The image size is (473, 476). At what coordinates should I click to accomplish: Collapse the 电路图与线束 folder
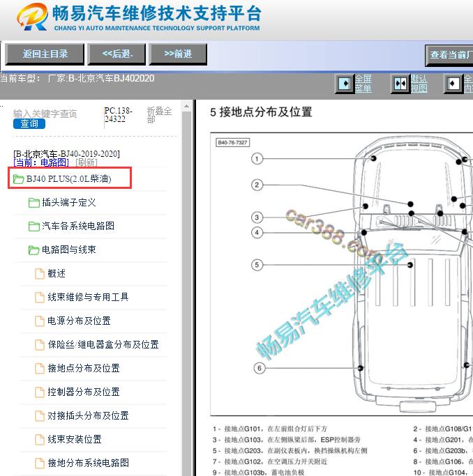click(69, 249)
